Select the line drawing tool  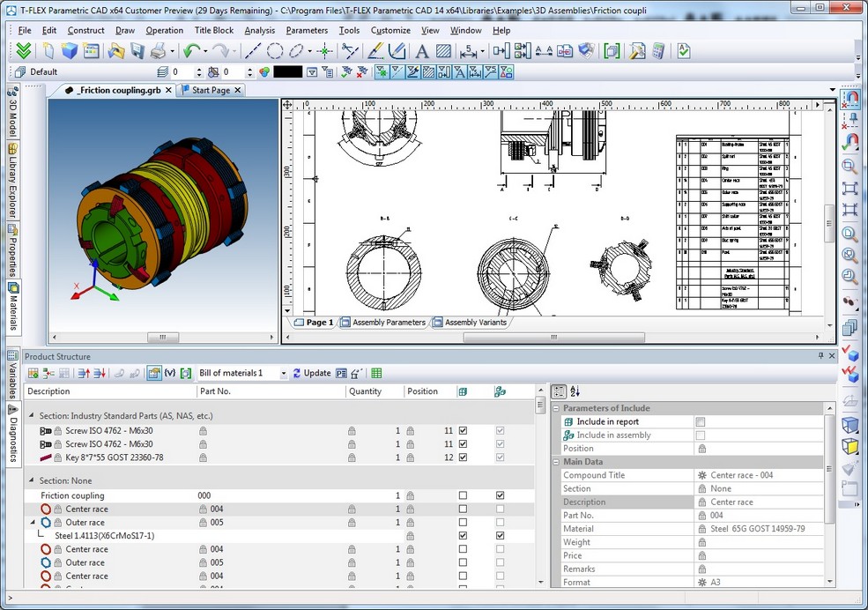[252, 51]
